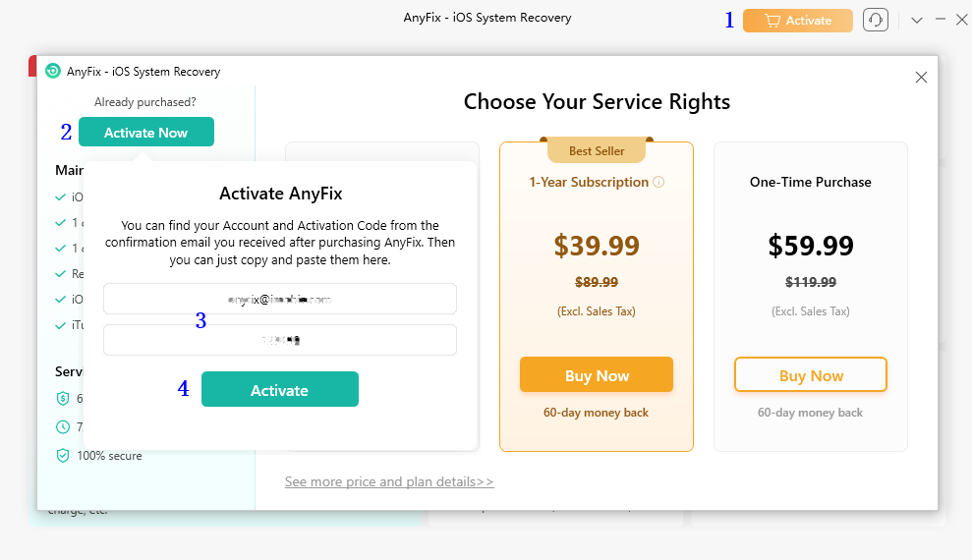Viewport: 972px width, 560px height.
Task: Click the money-back shield icon
Action: point(63,398)
